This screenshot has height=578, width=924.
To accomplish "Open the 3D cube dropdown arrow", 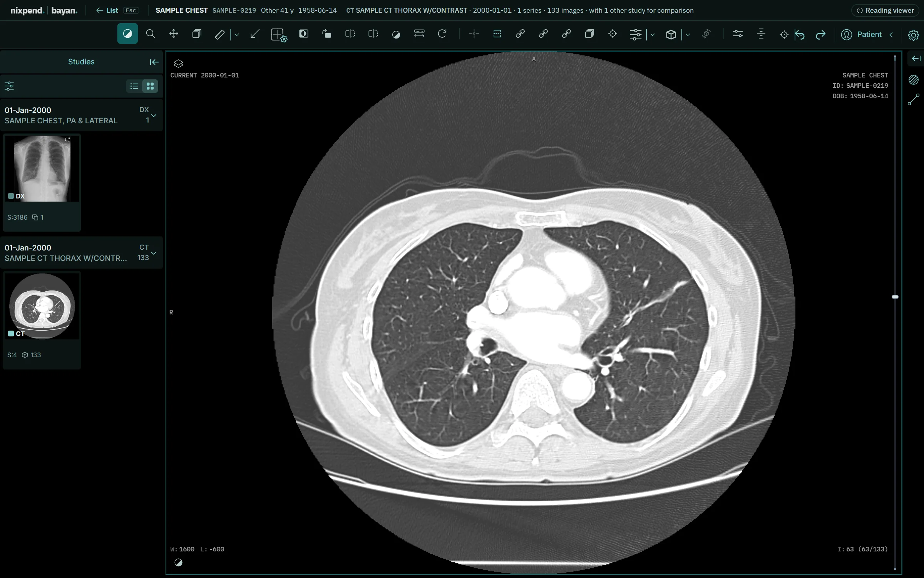I will (688, 35).
